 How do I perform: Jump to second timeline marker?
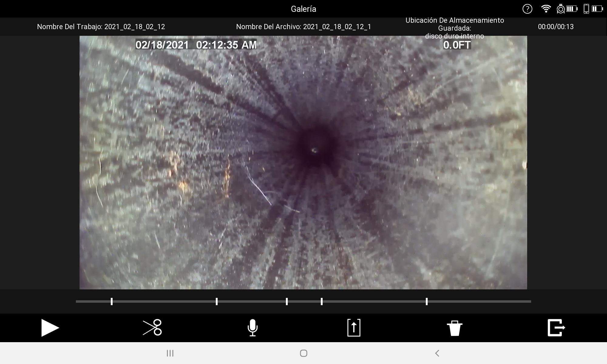pyautogui.click(x=217, y=302)
